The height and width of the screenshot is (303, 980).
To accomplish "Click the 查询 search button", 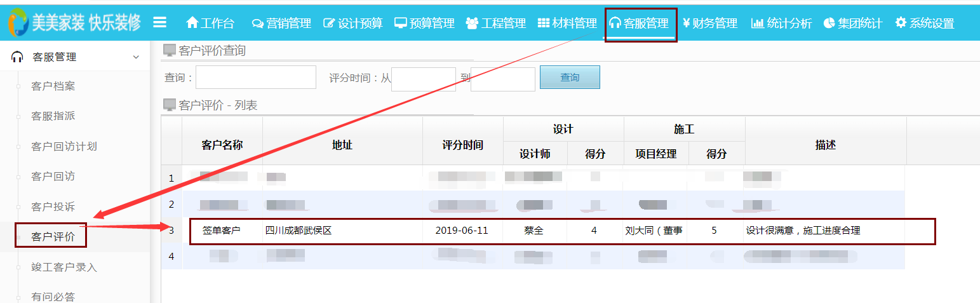I will (569, 77).
